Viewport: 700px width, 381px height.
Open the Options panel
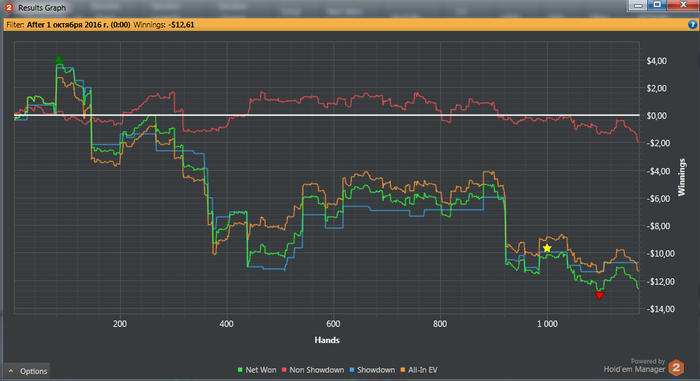pos(27,371)
